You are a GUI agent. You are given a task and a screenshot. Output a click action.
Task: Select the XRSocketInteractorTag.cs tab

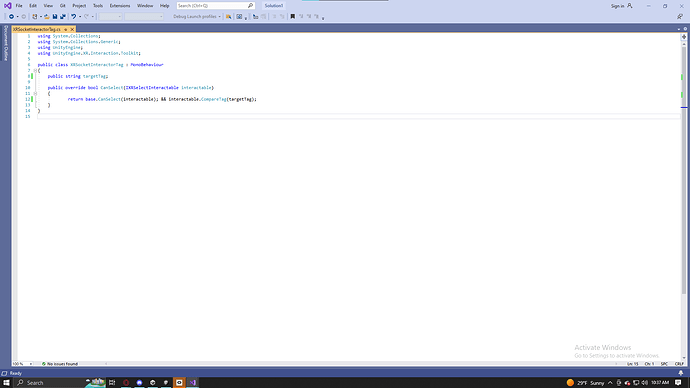[37, 29]
